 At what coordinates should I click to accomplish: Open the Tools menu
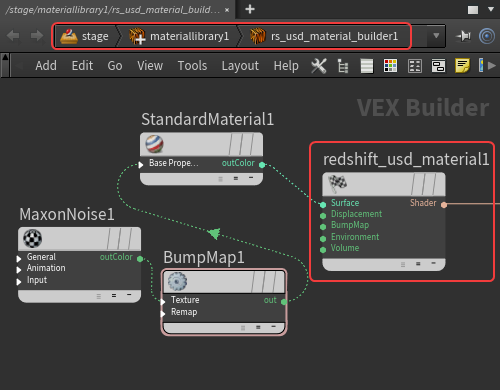tap(192, 66)
